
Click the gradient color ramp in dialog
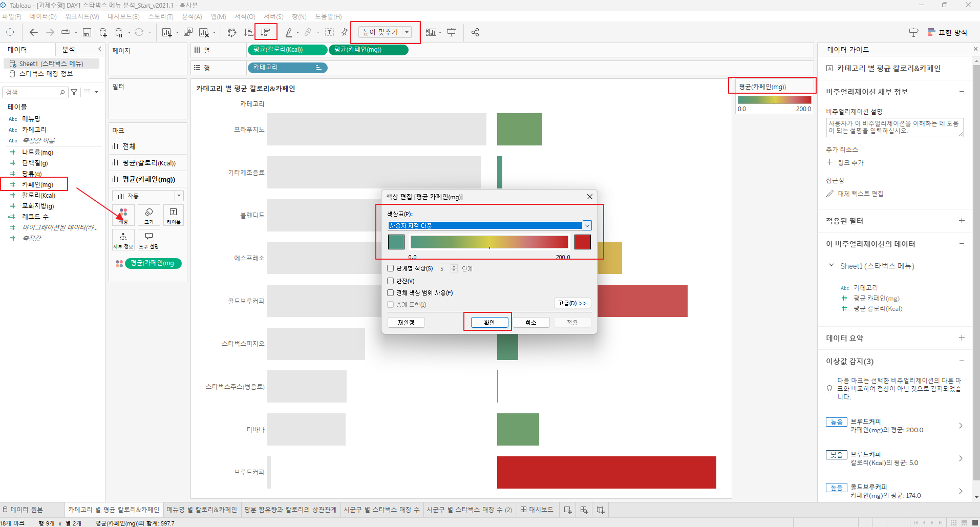pos(489,242)
